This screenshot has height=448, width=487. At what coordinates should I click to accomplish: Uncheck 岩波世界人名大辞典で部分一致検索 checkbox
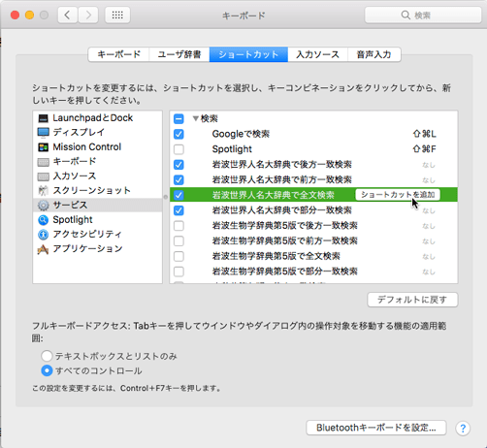tap(179, 210)
